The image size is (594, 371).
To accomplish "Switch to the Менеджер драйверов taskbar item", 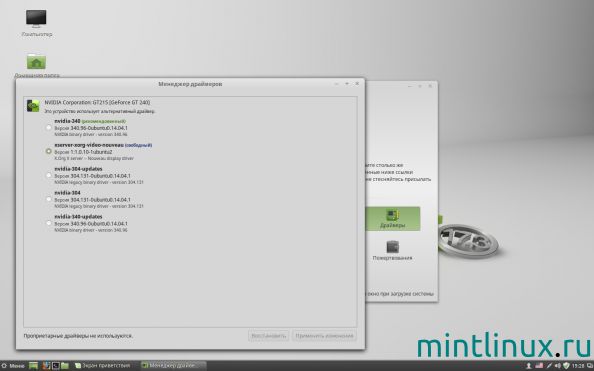I will pyautogui.click(x=173, y=366).
